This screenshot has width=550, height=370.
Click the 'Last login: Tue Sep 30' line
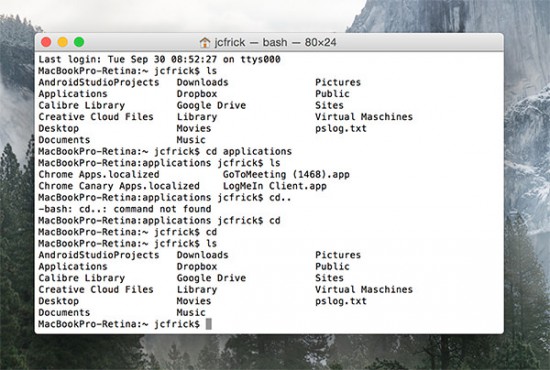[159, 59]
